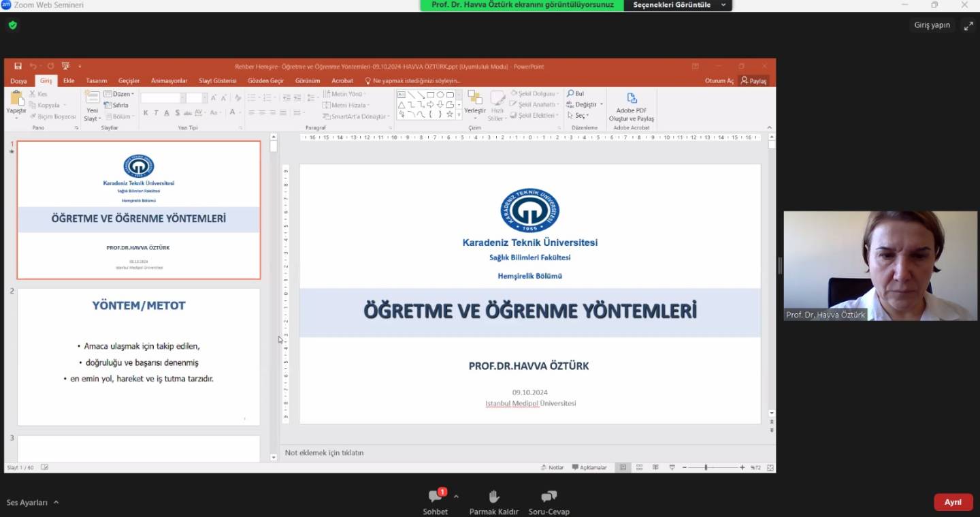Open the Dosya tab
This screenshot has width=980, height=517.
(18, 81)
